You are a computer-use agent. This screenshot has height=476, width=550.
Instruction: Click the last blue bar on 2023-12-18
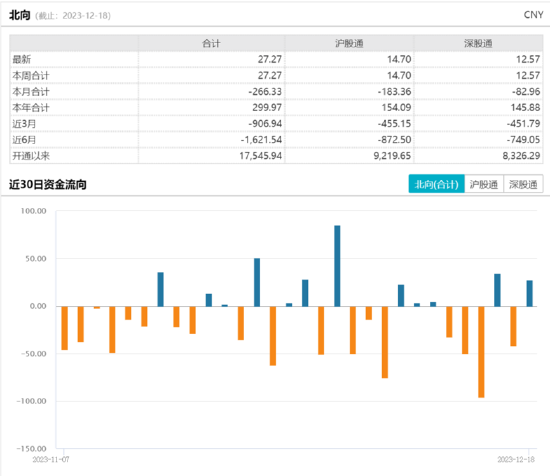pyautogui.click(x=529, y=293)
